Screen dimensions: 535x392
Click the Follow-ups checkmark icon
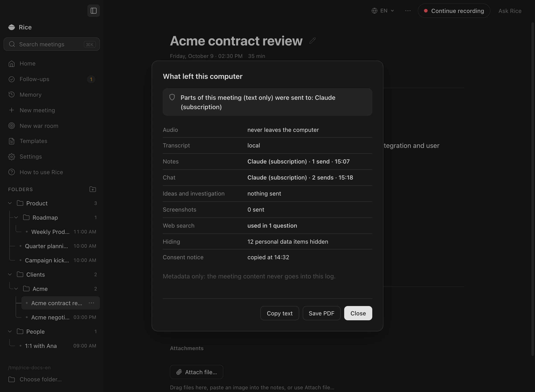[12, 79]
